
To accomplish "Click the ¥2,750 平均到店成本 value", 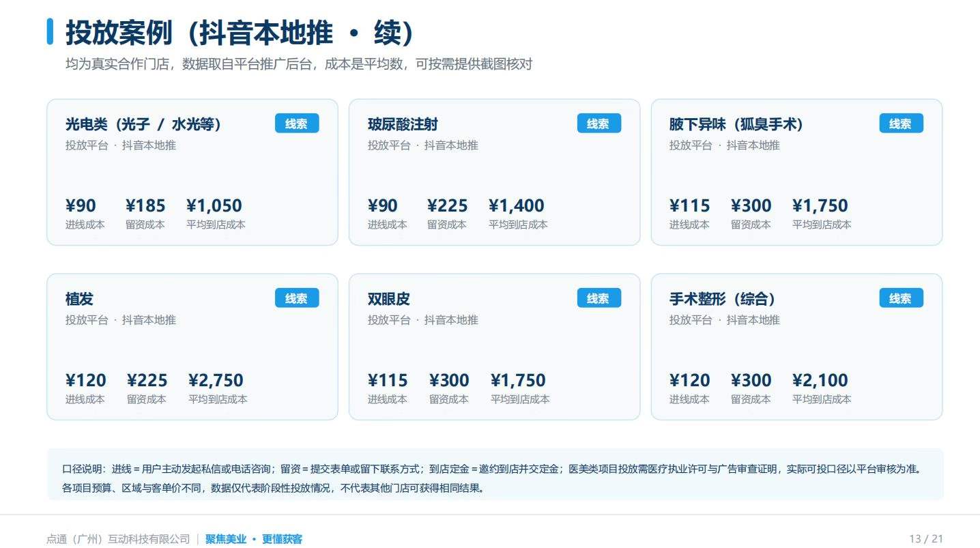I will (216, 380).
